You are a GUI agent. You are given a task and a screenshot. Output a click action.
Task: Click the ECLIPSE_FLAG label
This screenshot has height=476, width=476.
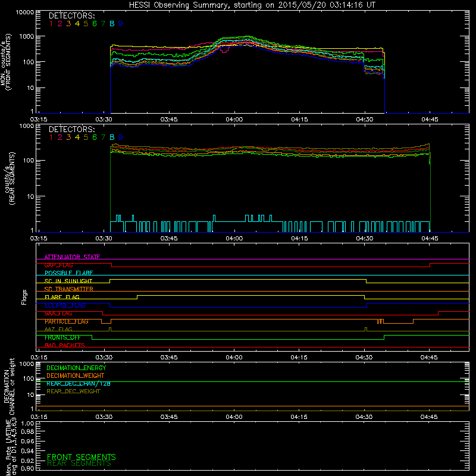click(x=65, y=305)
